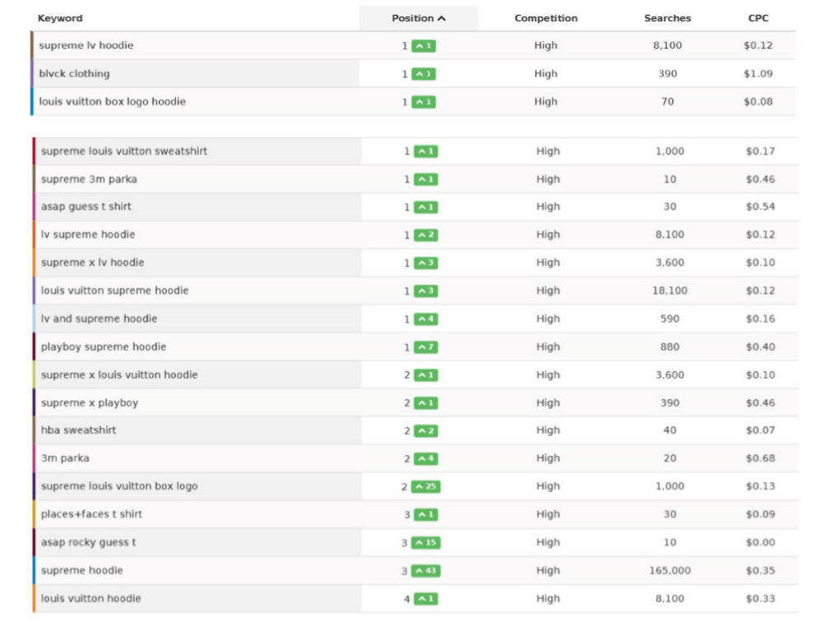Click the position badge for supreme x playboy
The width and height of the screenshot is (829, 644).
(x=426, y=403)
